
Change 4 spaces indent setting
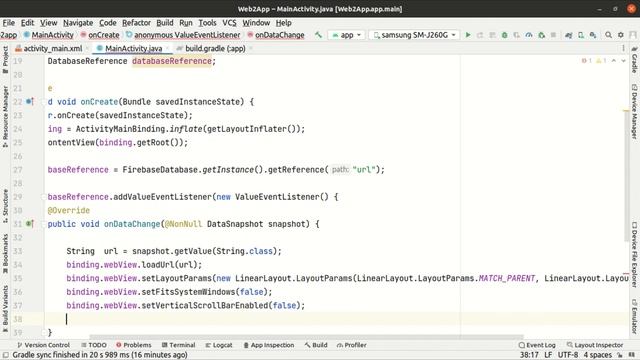[598, 355]
